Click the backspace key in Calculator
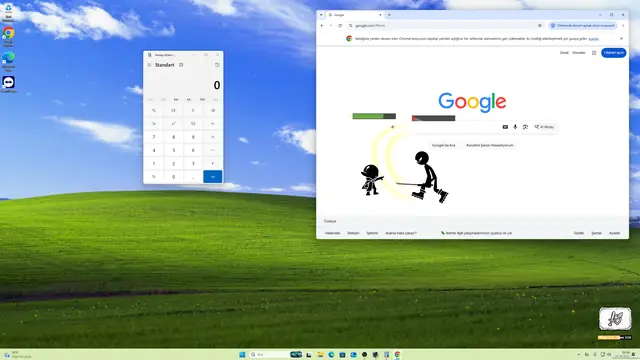 [213, 111]
